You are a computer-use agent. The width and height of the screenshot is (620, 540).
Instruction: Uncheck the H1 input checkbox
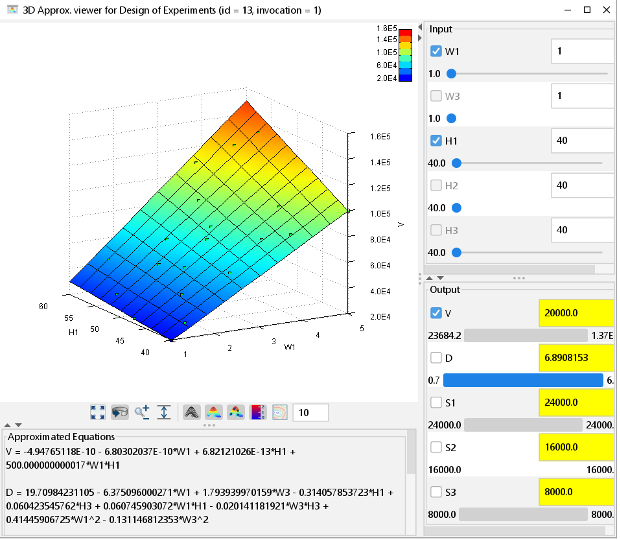435,141
